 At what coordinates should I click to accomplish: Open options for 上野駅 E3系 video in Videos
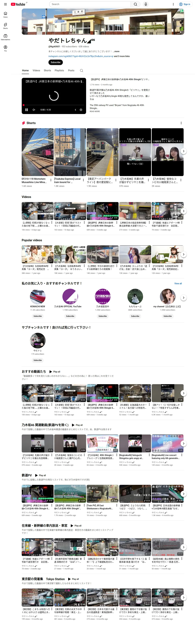tap(52, 223)
